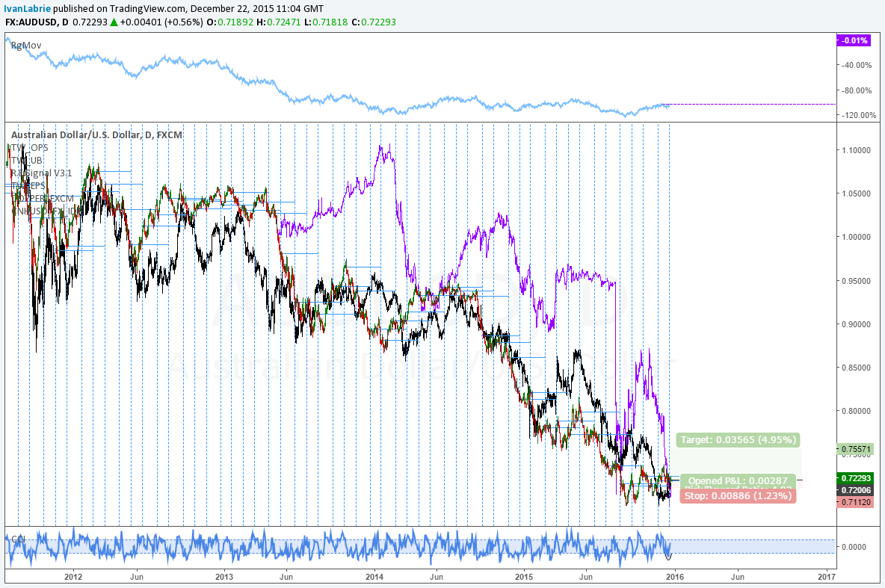Select the RgMov indicator label
Screen dimensions: 885x588
pos(26,45)
